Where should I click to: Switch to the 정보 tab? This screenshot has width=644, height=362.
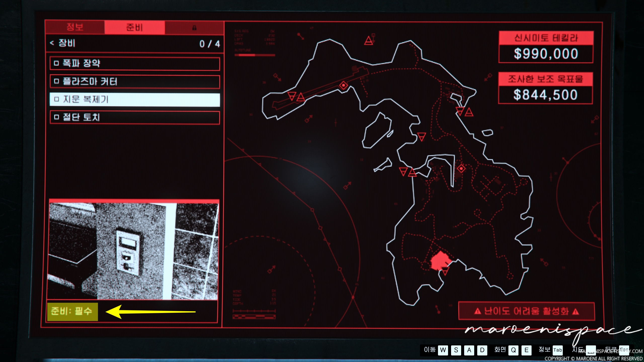tap(75, 27)
